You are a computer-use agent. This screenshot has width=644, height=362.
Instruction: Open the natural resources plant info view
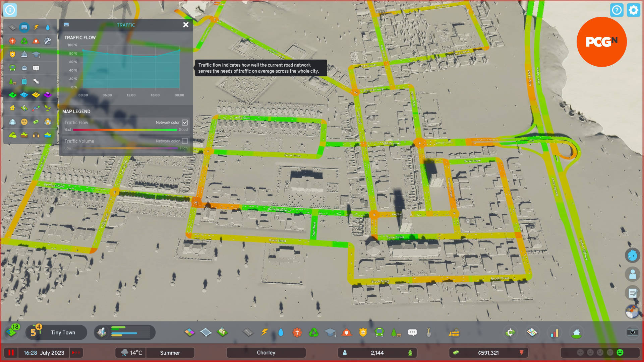tap(48, 108)
